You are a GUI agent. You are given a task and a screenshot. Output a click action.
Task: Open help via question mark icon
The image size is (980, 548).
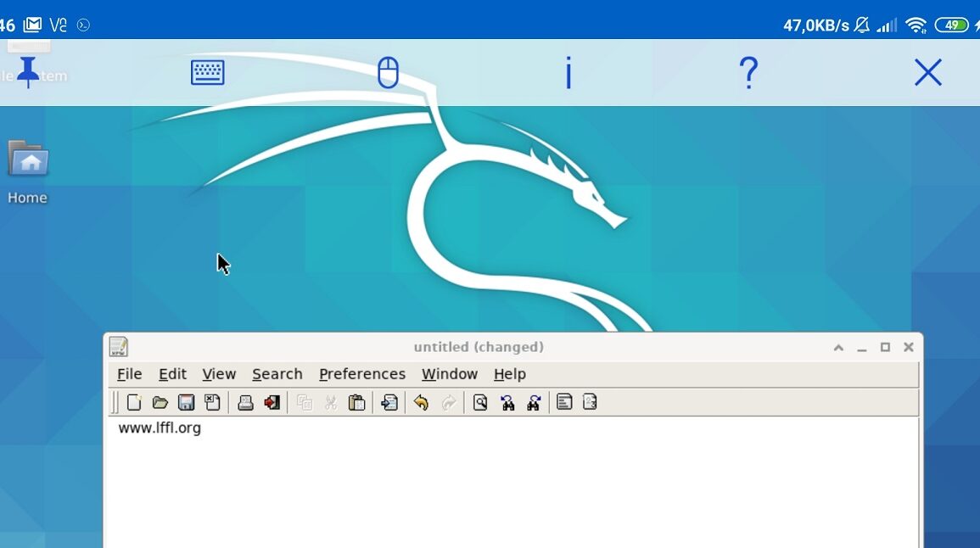point(748,72)
